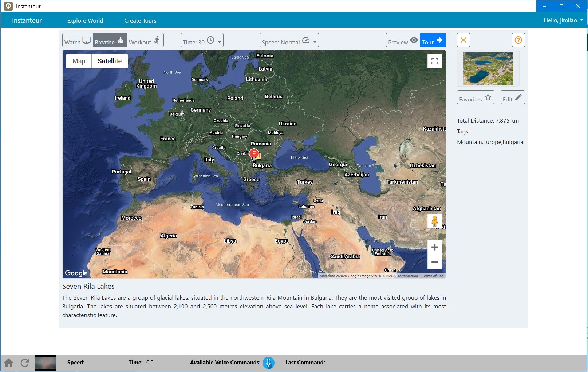Open the Speed: Normal dropdown
Image resolution: width=588 pixels, height=372 pixels.
pos(289,40)
